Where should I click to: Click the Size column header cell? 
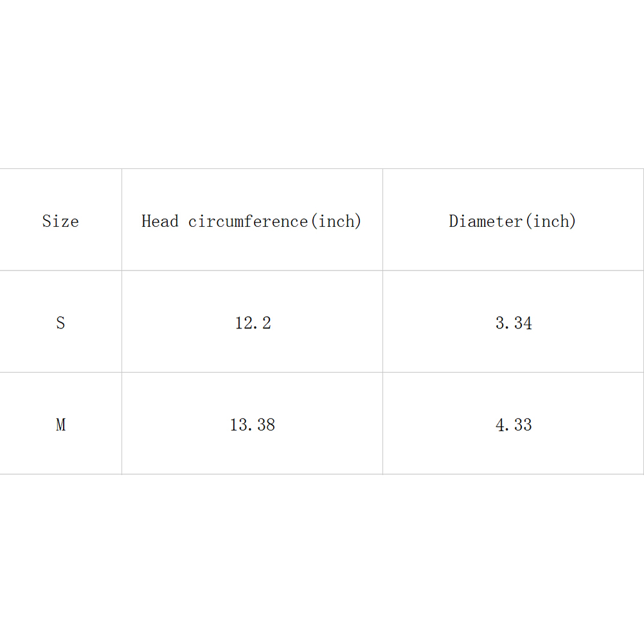pos(60,221)
